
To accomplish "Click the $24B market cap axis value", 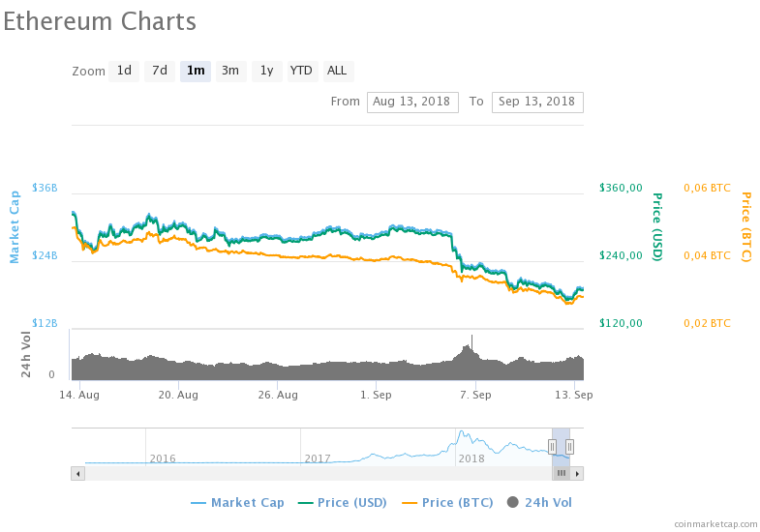I will (x=45, y=255).
